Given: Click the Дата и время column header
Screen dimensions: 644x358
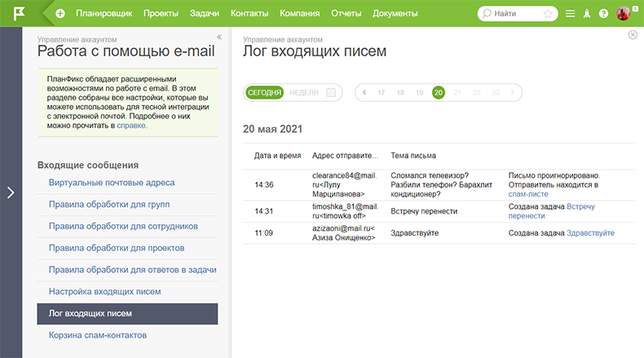Looking at the screenshot, I should tap(278, 156).
